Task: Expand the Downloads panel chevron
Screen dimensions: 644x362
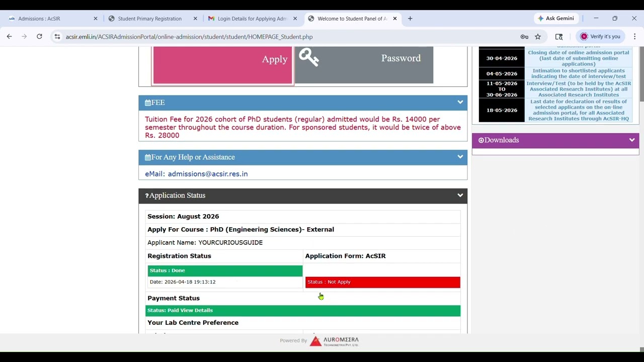Action: tap(632, 140)
